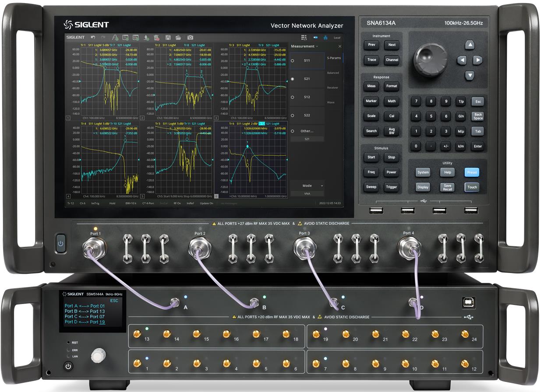Open the Other... measurement selector
The image size is (541, 392).
pos(307,131)
